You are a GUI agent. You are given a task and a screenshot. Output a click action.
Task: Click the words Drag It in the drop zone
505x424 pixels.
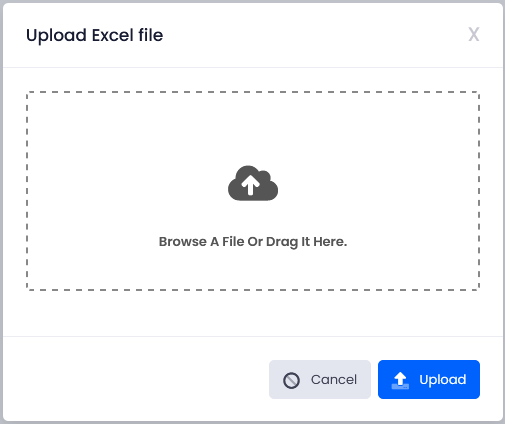288,242
